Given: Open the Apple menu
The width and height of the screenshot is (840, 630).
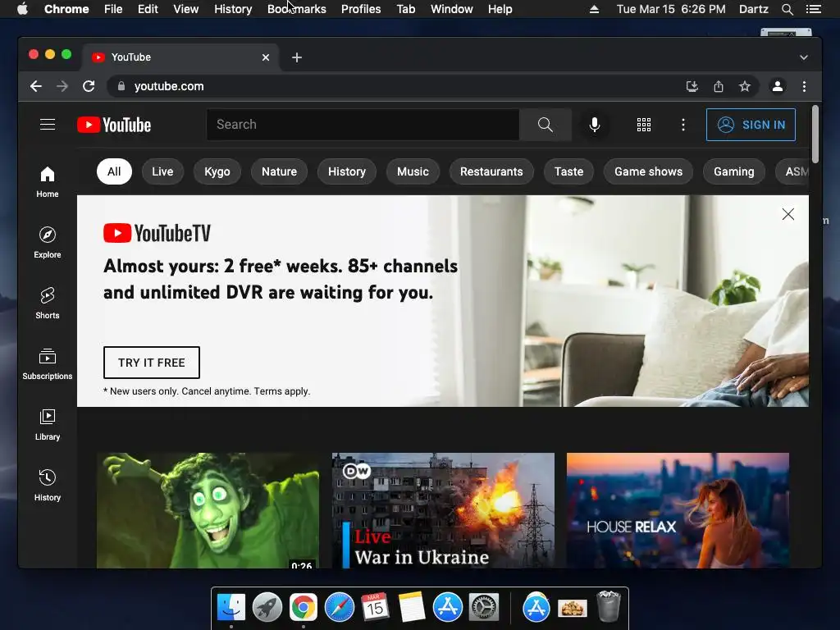Looking at the screenshot, I should coord(22,9).
